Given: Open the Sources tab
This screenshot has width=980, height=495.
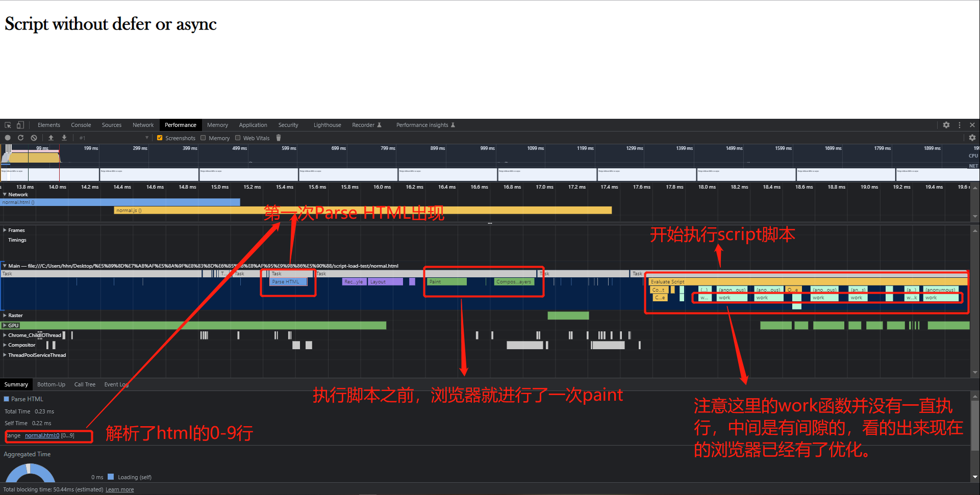Looking at the screenshot, I should point(112,125).
